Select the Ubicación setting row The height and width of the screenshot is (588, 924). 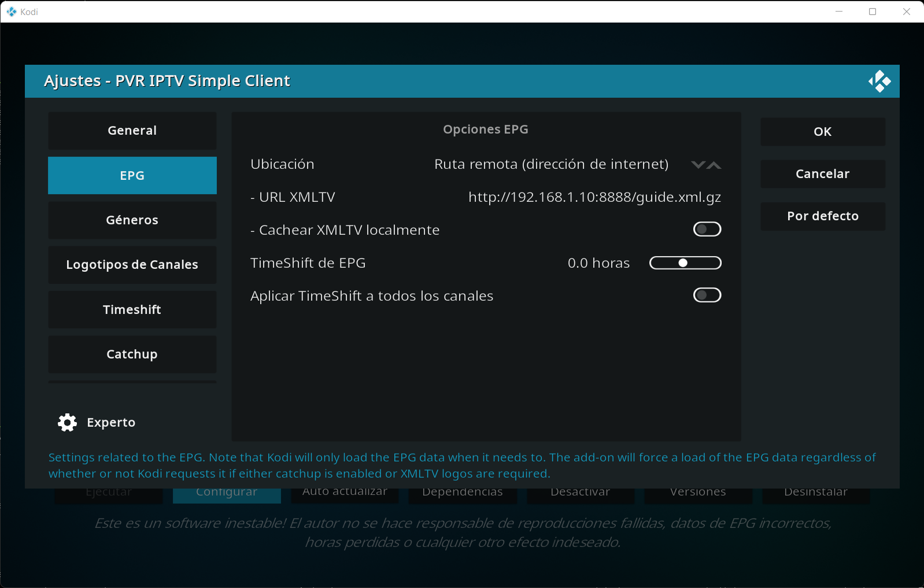click(486, 164)
